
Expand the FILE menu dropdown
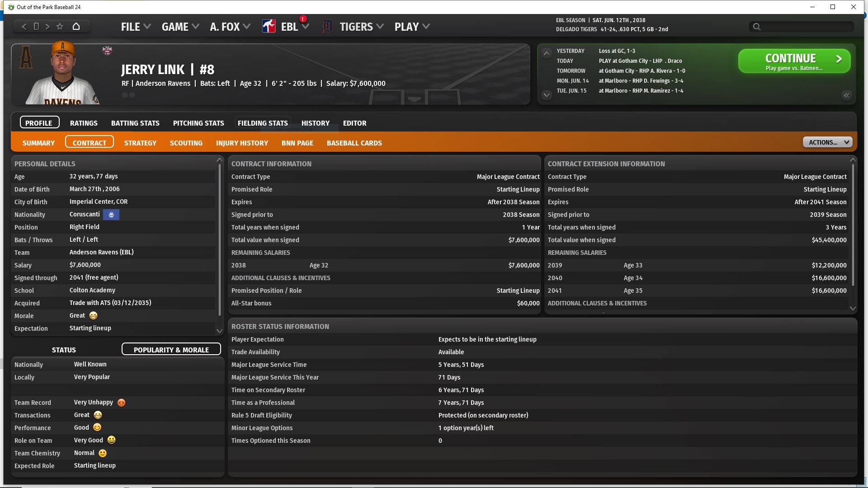coord(136,27)
